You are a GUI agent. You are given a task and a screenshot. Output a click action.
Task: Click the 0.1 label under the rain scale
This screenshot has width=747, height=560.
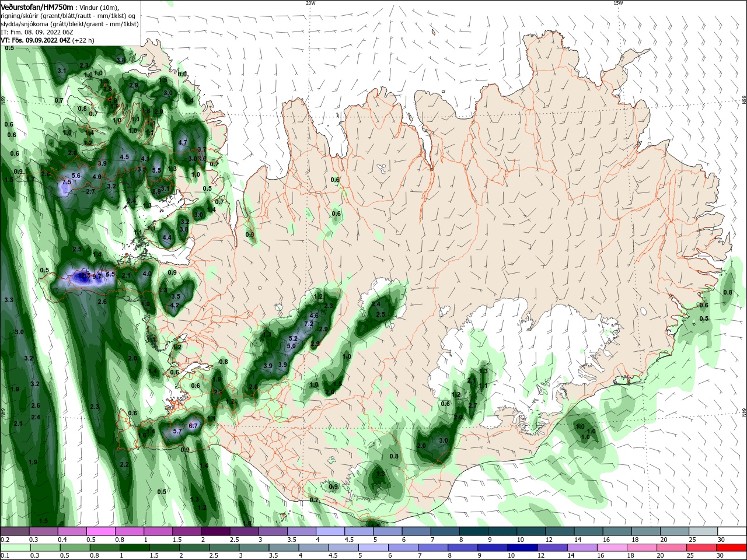(5, 556)
